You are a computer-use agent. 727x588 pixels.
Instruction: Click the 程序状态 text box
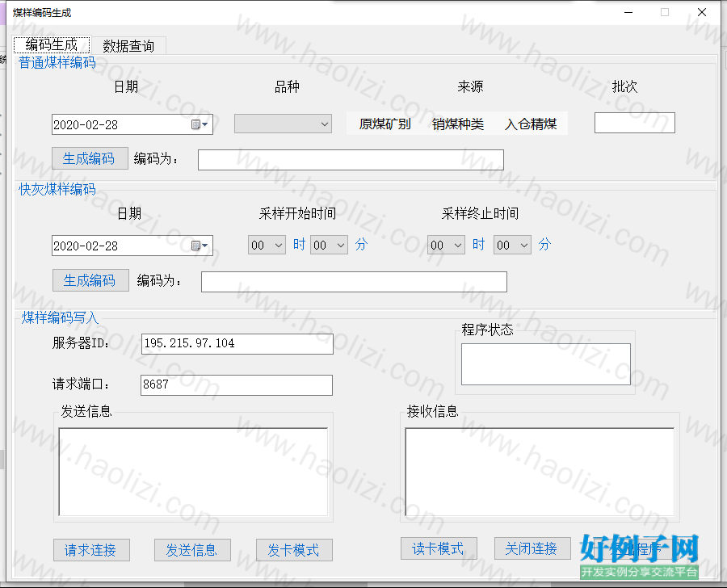(546, 364)
